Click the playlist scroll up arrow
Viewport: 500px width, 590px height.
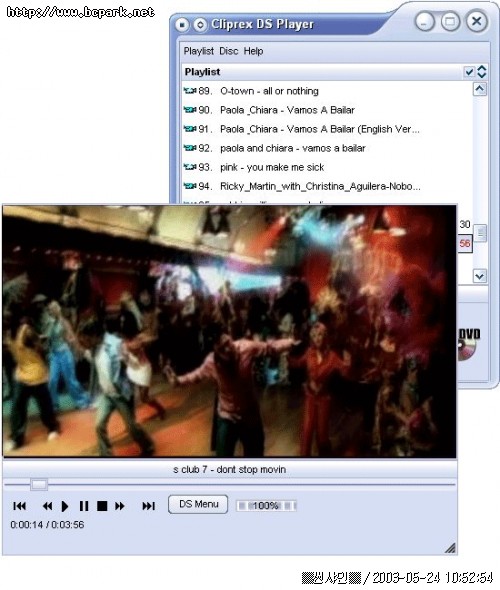(479, 89)
